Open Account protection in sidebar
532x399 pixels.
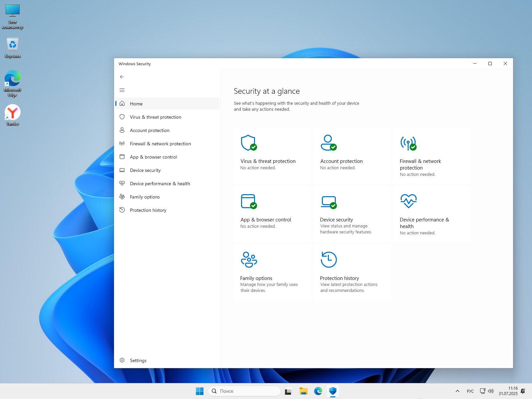pos(167,130)
